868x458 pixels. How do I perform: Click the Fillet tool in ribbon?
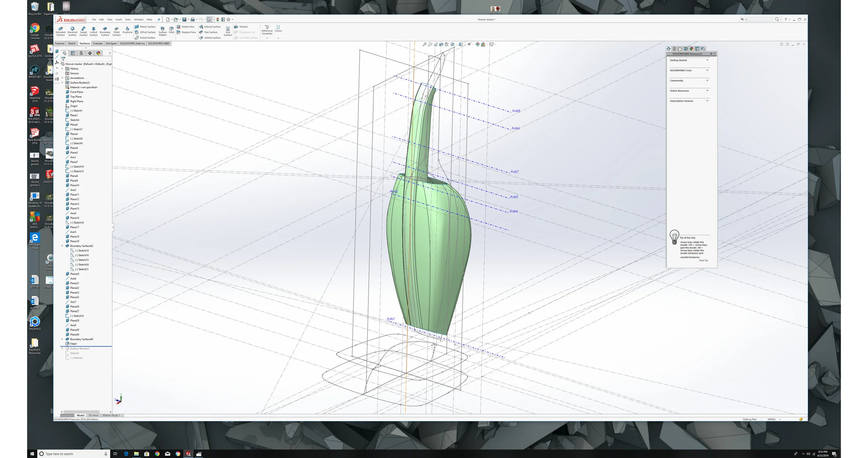[172, 30]
